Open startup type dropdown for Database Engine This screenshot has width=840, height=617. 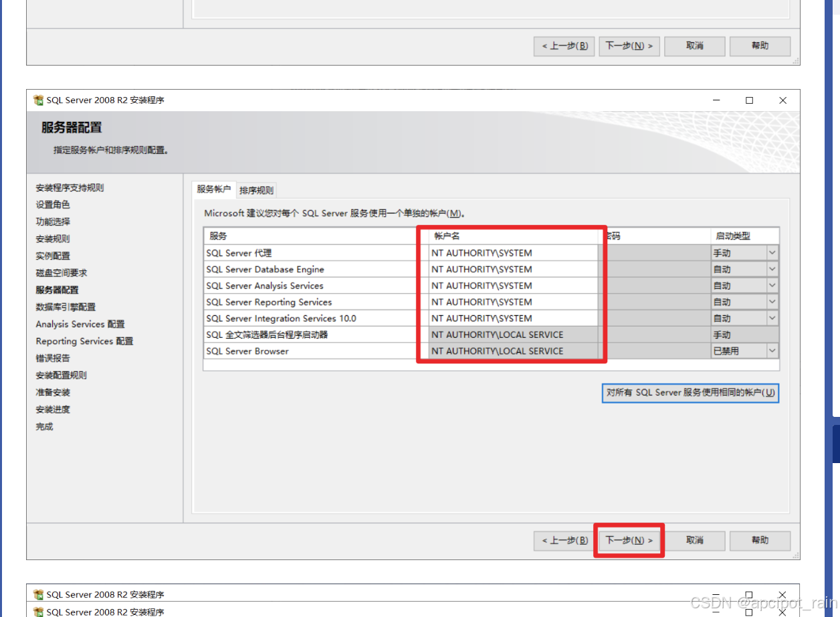point(772,269)
